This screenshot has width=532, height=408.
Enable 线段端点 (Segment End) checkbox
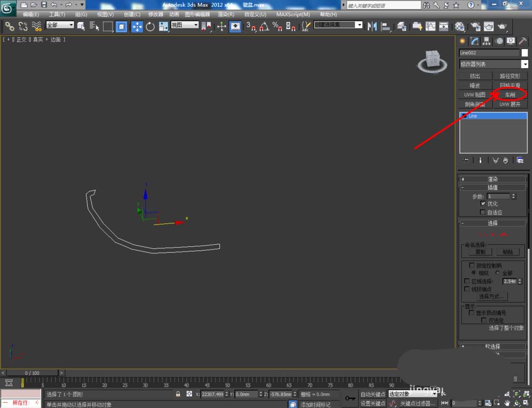tap(467, 289)
